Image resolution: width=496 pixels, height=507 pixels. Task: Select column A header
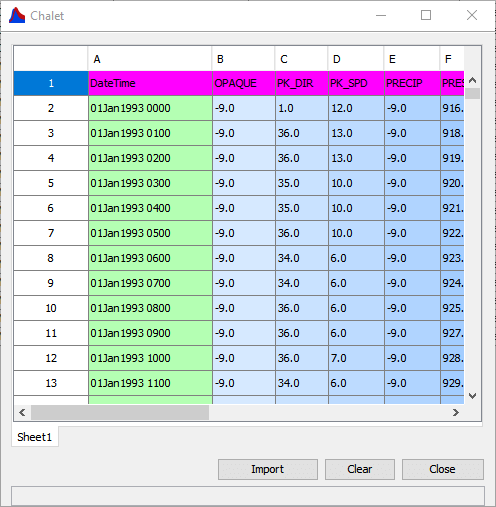(x=150, y=59)
